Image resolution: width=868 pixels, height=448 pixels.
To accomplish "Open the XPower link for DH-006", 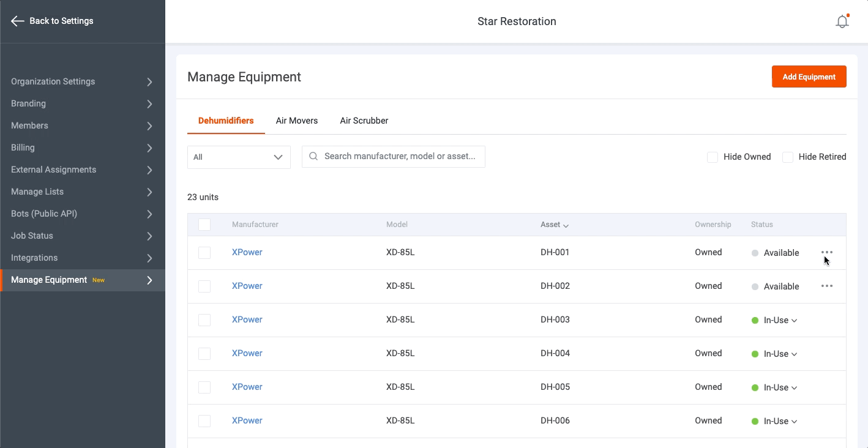I will pyautogui.click(x=247, y=420).
